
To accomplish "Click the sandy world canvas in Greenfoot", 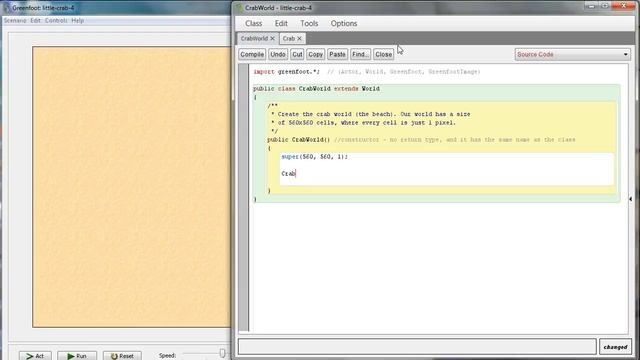I will coord(131,187).
